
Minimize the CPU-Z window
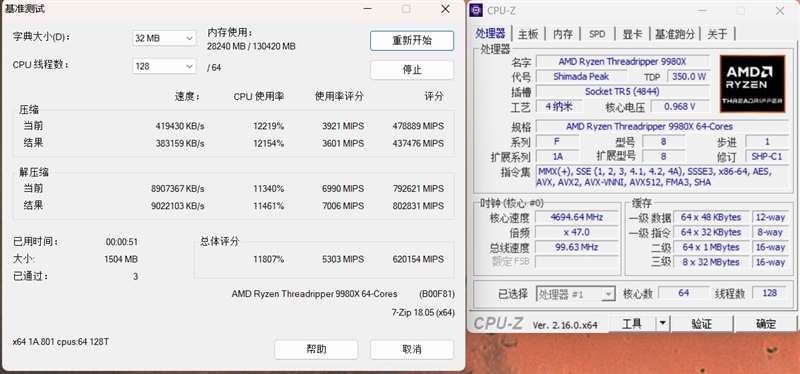point(702,10)
